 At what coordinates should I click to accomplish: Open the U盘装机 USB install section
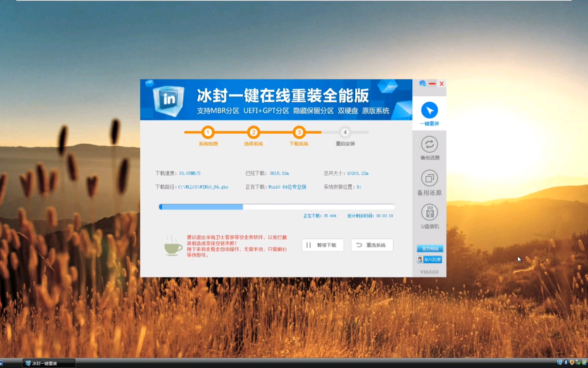click(429, 216)
